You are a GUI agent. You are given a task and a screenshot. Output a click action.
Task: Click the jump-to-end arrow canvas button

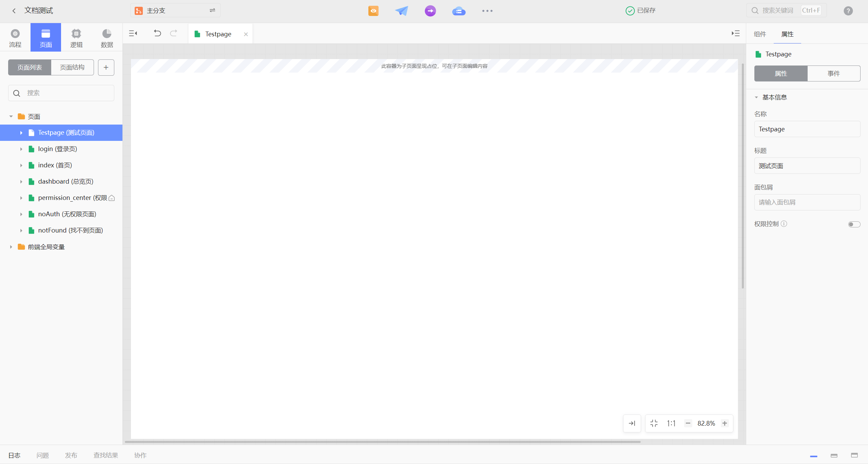(632, 423)
